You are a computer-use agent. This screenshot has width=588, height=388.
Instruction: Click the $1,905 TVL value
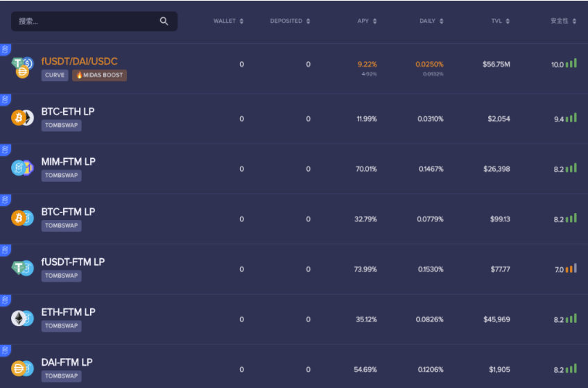click(499, 370)
